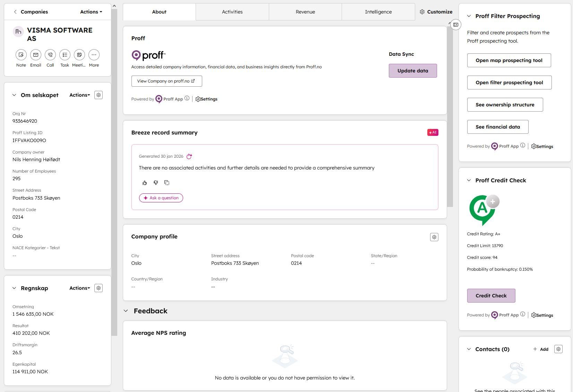Click Open map prospecting tool

509,60
